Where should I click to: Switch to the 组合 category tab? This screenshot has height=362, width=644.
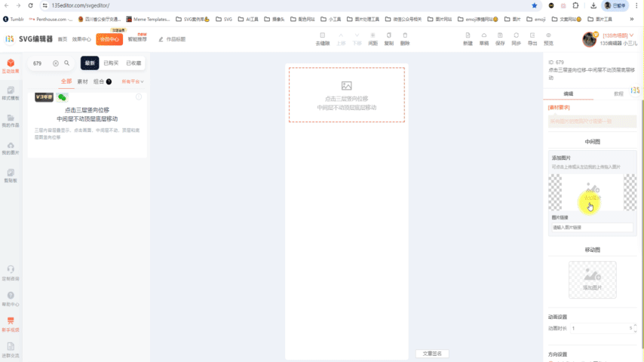point(99,81)
